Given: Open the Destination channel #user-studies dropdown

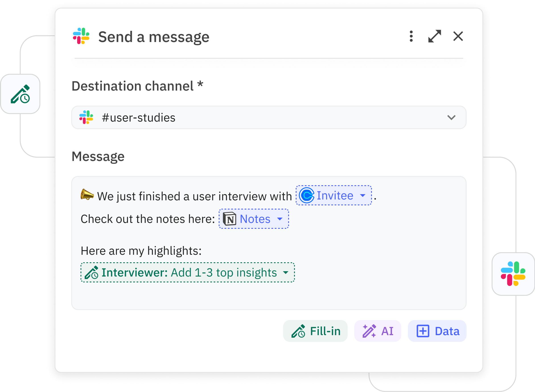Looking at the screenshot, I should [x=269, y=118].
